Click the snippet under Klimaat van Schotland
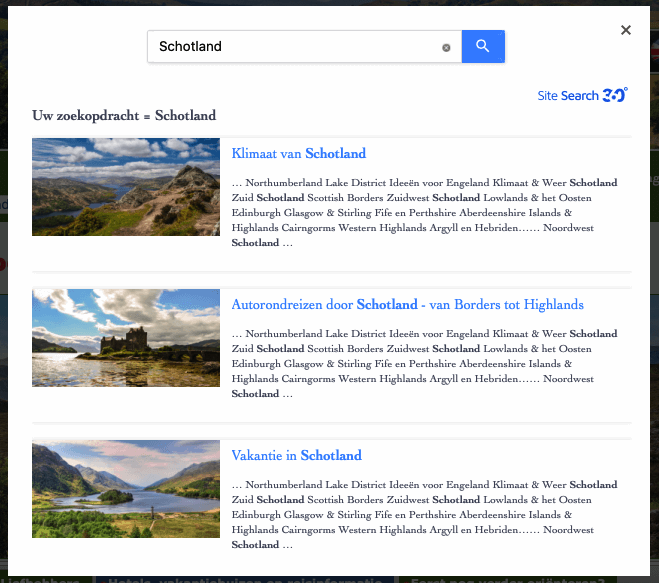 pyautogui.click(x=424, y=213)
